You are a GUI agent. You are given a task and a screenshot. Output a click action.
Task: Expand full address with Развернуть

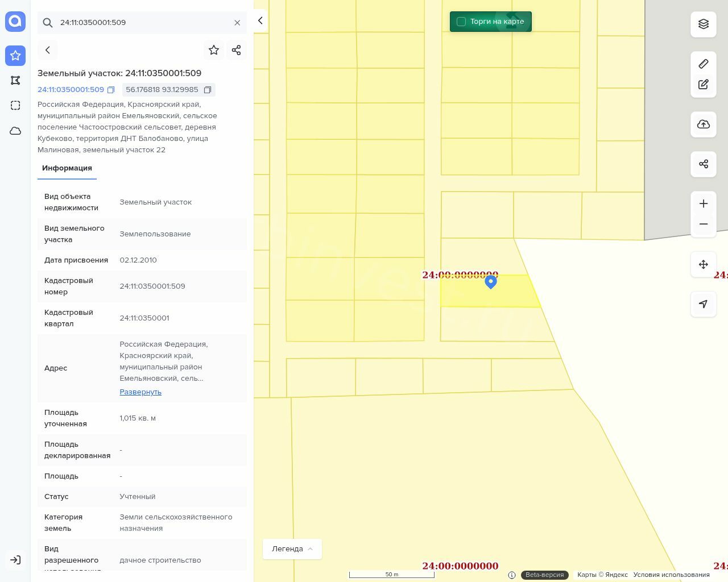pyautogui.click(x=140, y=392)
